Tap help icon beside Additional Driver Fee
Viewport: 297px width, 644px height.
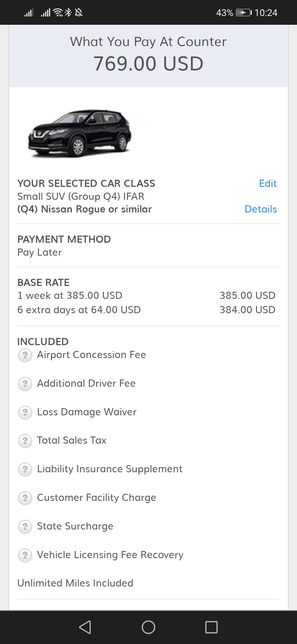click(25, 384)
